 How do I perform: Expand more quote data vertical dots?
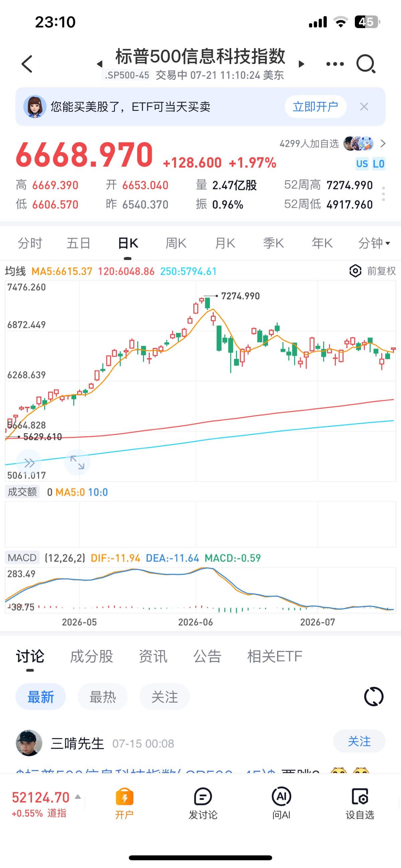coord(383,194)
